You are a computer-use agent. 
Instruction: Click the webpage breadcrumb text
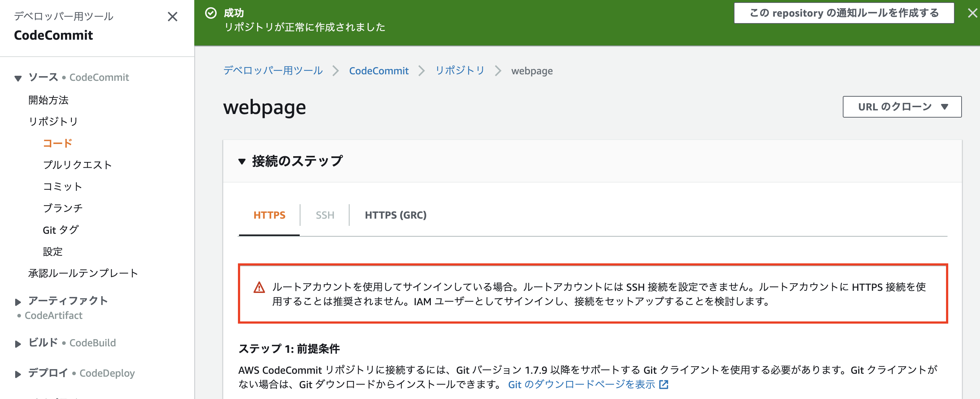532,71
